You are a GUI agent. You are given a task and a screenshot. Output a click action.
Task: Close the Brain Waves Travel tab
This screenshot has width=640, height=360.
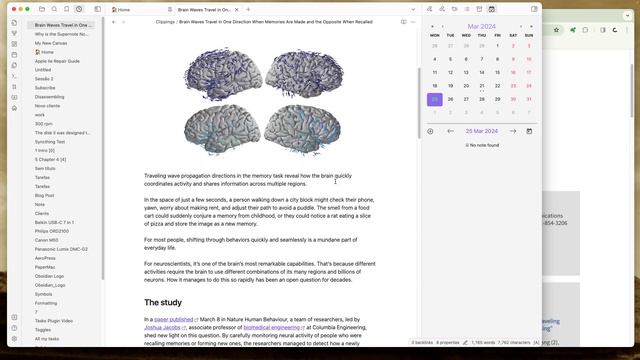point(237,9)
